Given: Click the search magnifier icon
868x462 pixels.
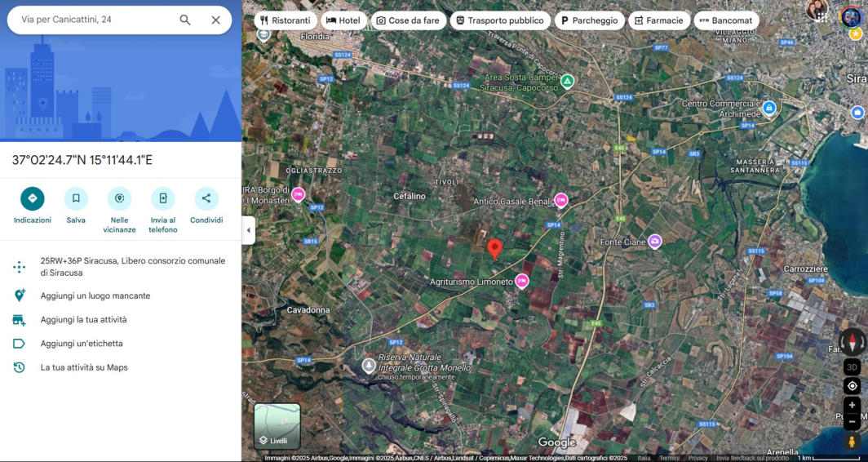Looking at the screenshot, I should point(185,20).
